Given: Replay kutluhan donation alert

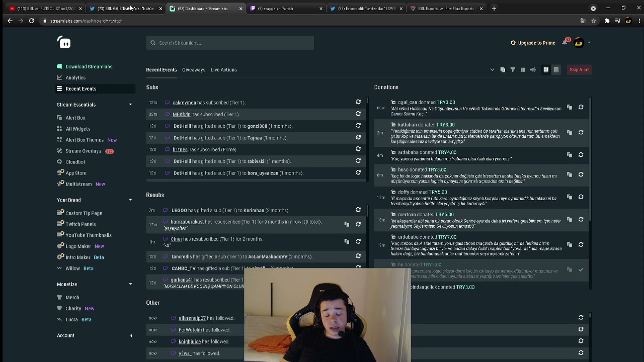Looking at the screenshot, I should 581,132.
